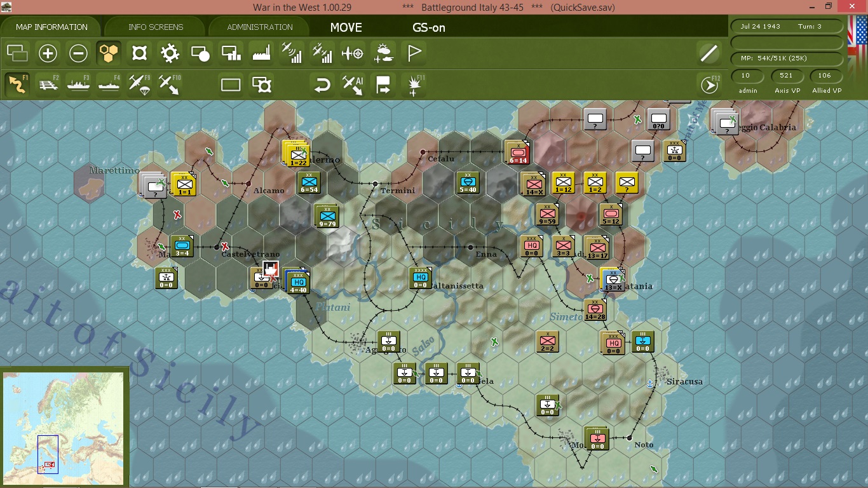Viewport: 868px width, 488px height.
Task: Select the 1=1 yellow unit near Marettimo
Action: 184,184
